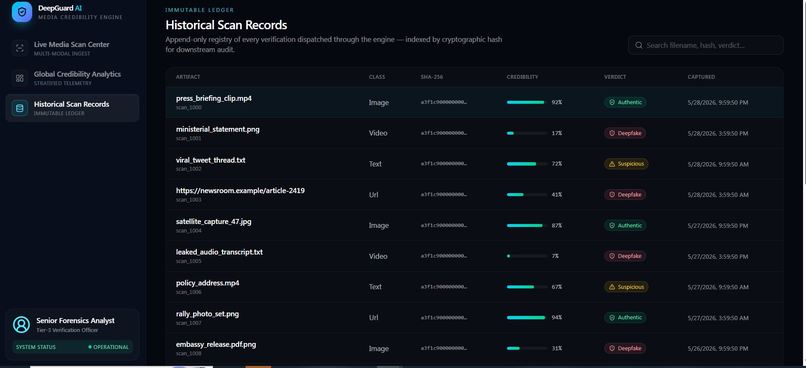Click the hash of viral_tweet_thread.txt row
Image resolution: width=806 pixels, height=368 pixels.
click(x=444, y=164)
